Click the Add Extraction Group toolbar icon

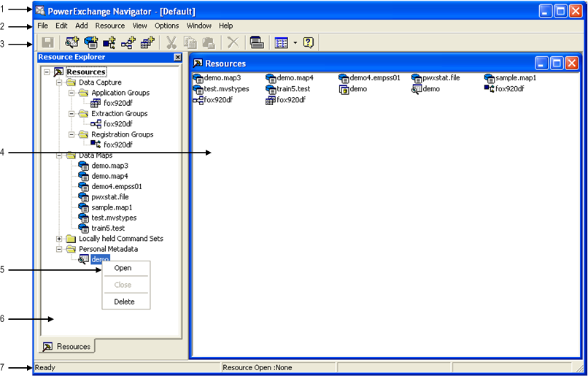[128, 43]
